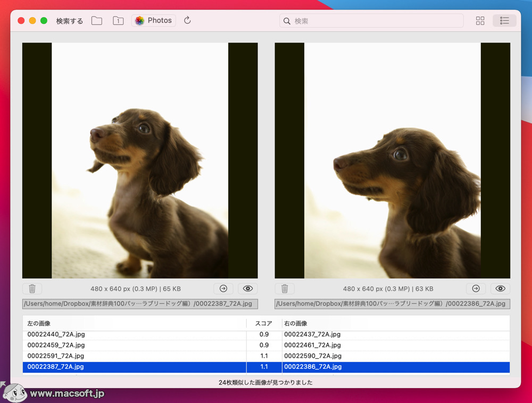
Task: Reveal left image in Finder via arrow icon
Action: [223, 288]
